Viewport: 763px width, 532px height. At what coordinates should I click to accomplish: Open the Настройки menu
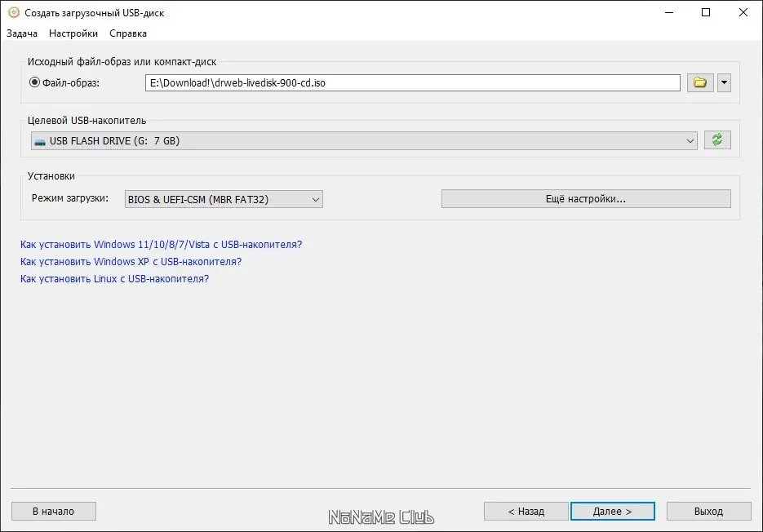[x=73, y=33]
